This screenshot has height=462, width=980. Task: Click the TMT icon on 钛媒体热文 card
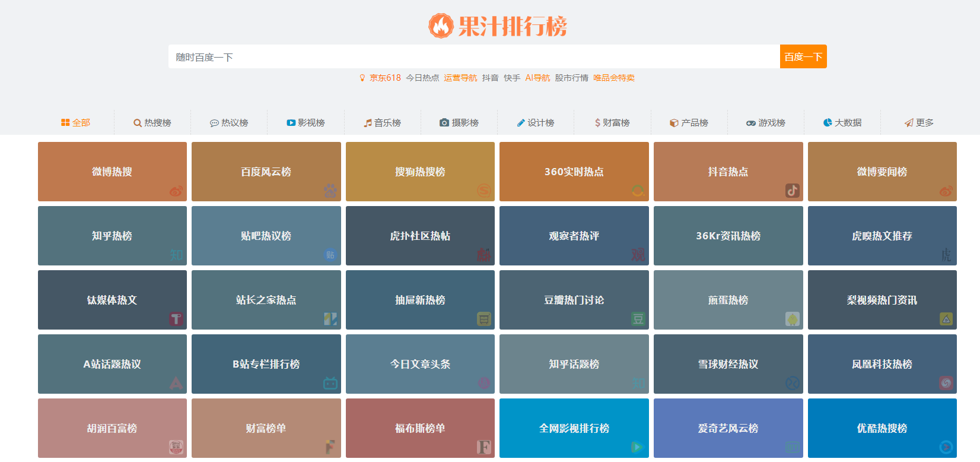click(176, 319)
